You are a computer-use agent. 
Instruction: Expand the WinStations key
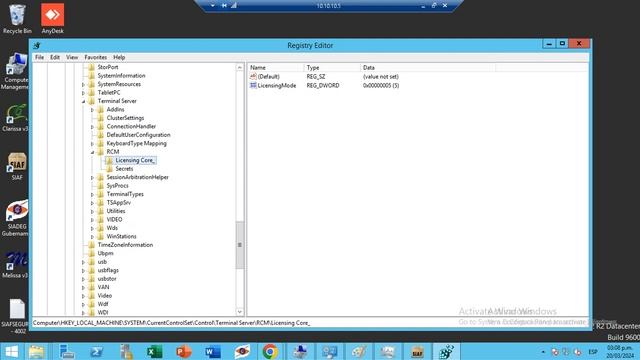(93, 237)
